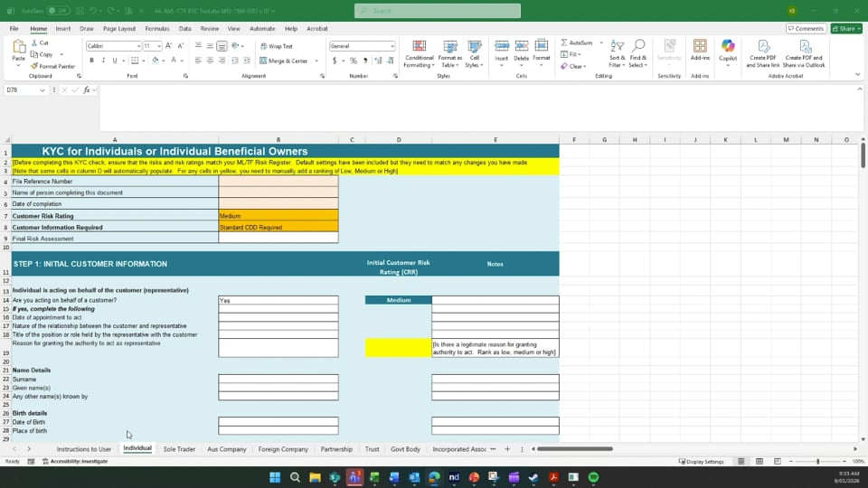Click the Comments button
Viewport: 868px width, 488px height.
tap(806, 29)
